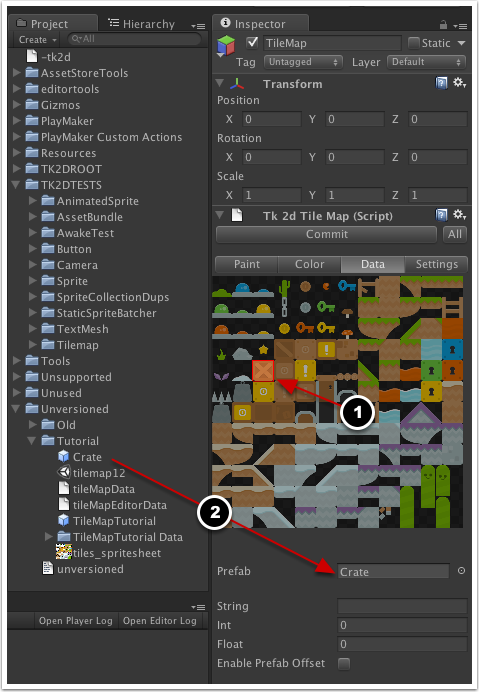Select the Data tab
Viewport: 479px width, 692px height.
tap(373, 264)
